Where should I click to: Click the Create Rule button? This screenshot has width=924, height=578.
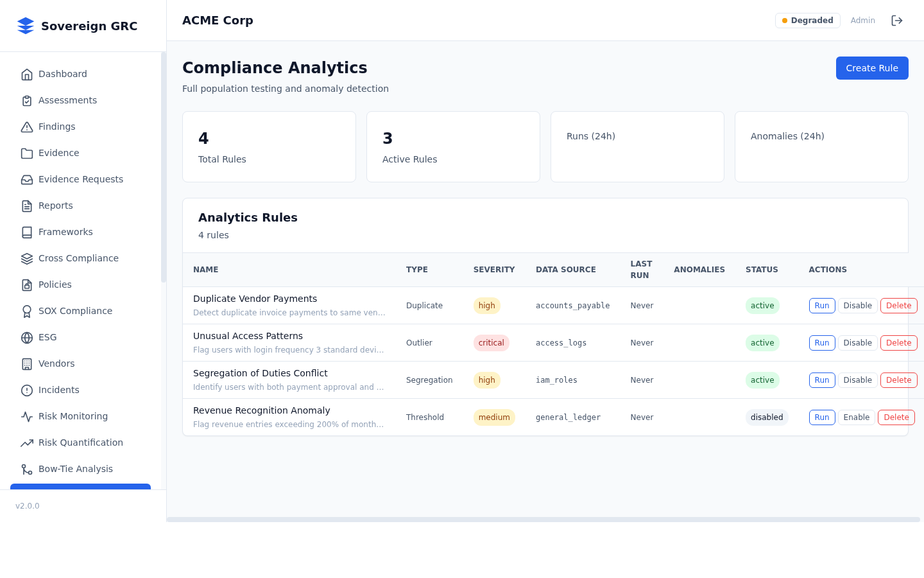tap(872, 68)
